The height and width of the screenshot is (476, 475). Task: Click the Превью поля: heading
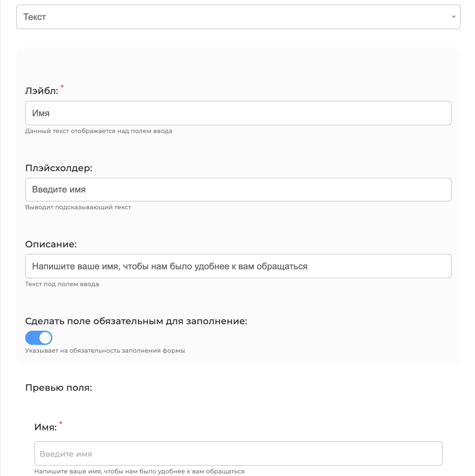[58, 388]
